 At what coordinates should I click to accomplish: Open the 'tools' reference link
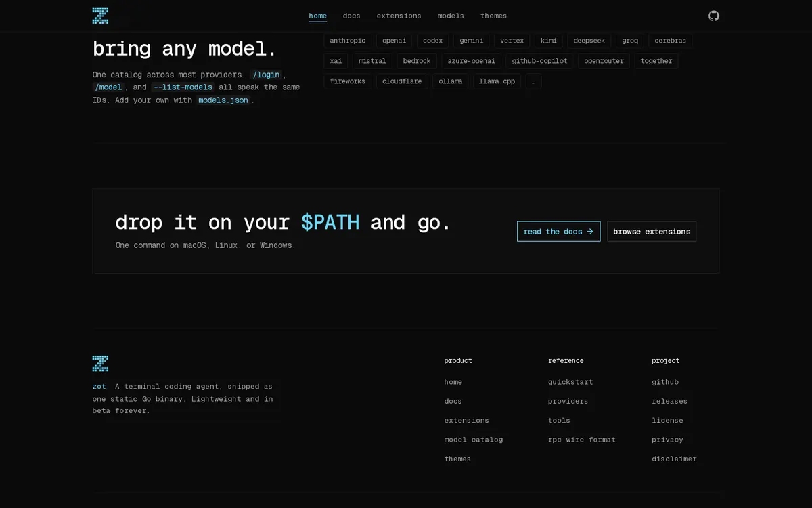point(559,421)
